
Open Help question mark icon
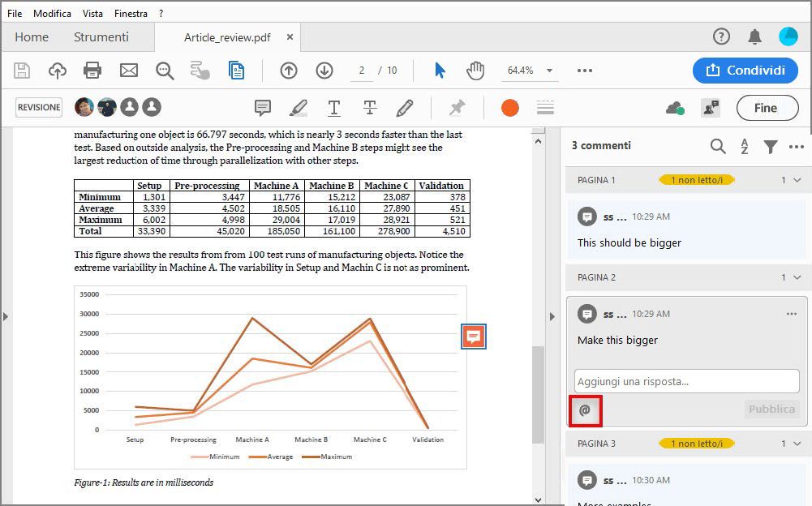click(721, 36)
